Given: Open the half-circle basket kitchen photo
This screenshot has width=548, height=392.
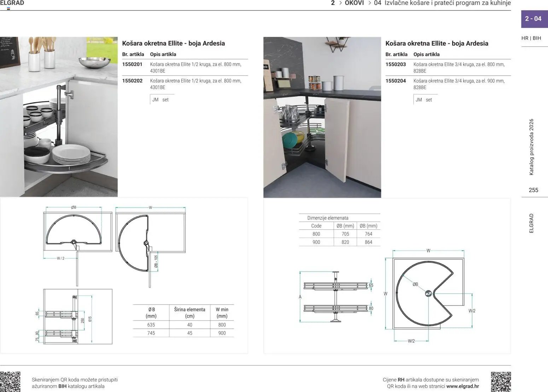Looking at the screenshot, I should [x=59, y=117].
